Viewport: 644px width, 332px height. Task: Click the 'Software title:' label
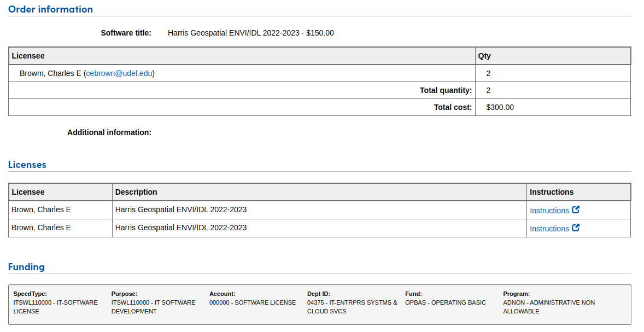(126, 33)
